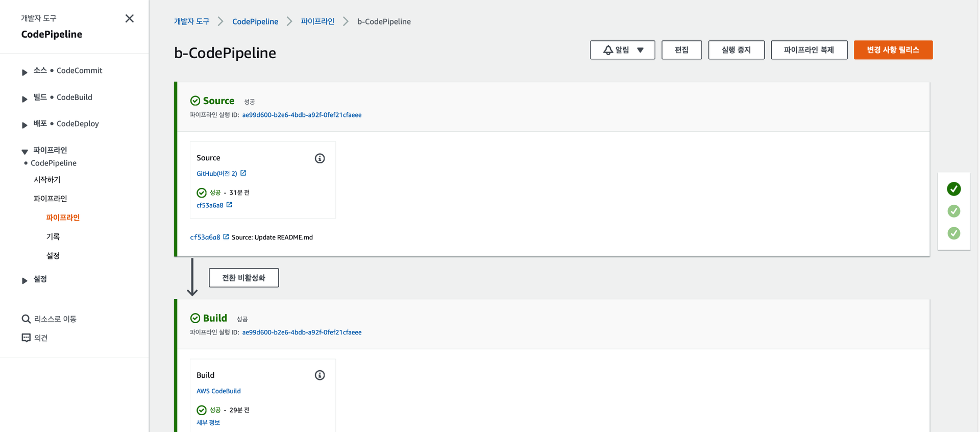The height and width of the screenshot is (432, 980).
Task: Collapse the 파이프라인 CodePipeline section
Action: (24, 151)
